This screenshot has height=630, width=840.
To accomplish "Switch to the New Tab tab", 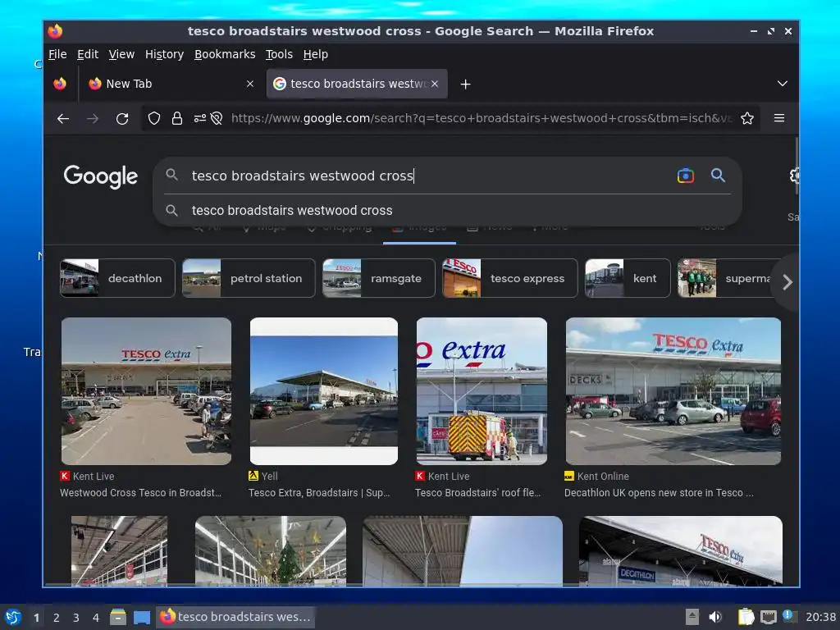I will 171,84.
